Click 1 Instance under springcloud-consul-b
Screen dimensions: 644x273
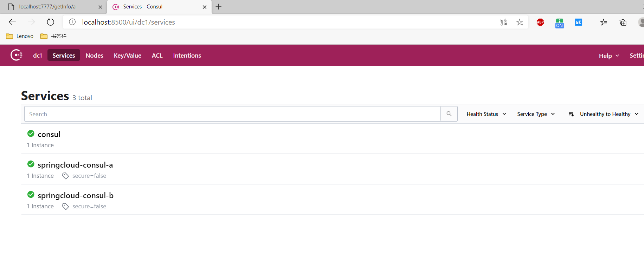(x=40, y=206)
